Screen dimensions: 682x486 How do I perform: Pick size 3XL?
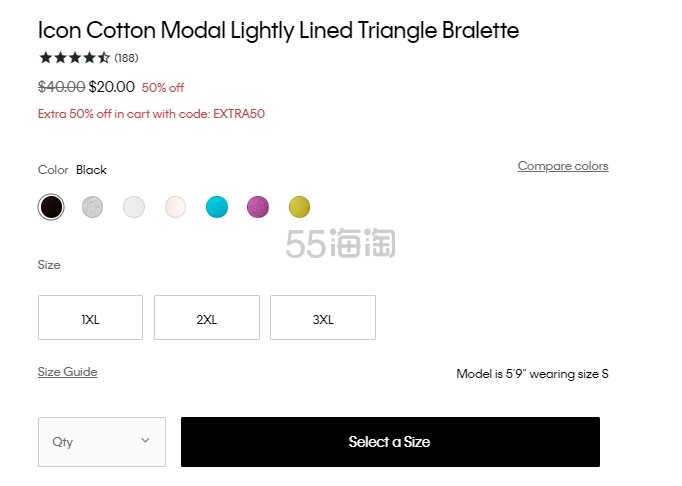(x=323, y=318)
